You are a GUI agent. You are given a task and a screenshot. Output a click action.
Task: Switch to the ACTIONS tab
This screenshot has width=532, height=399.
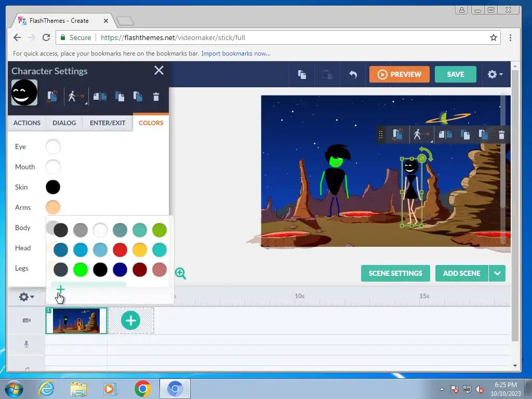(27, 123)
